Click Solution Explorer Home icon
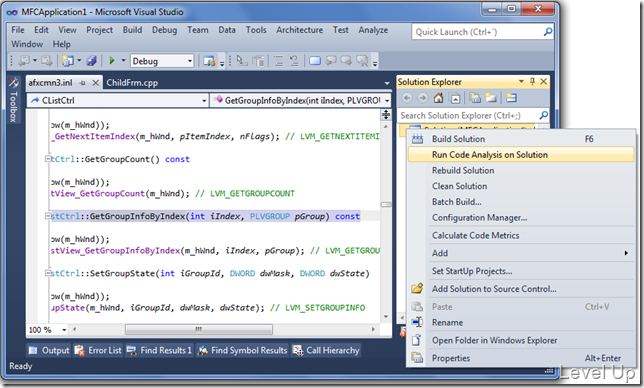Viewport: 644px width, 388px height. [439, 98]
